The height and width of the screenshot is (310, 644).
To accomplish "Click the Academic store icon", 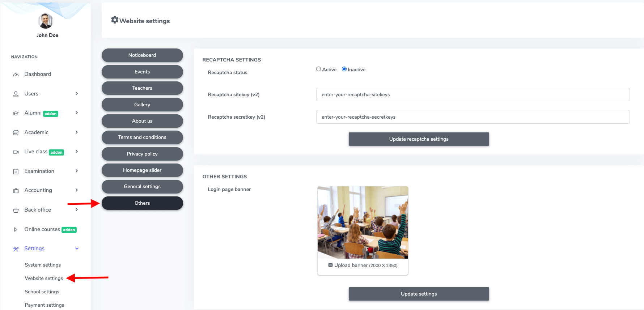I will coord(16,133).
